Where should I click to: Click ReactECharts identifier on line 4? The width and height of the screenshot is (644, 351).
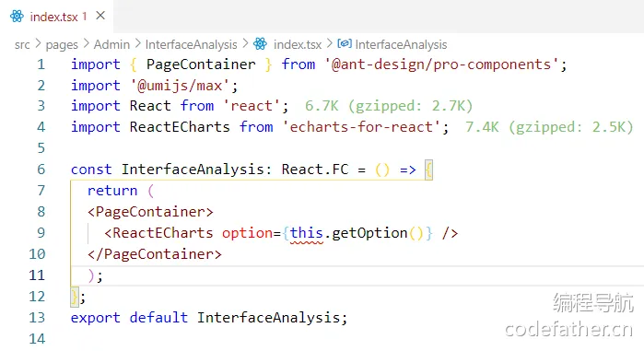point(180,127)
